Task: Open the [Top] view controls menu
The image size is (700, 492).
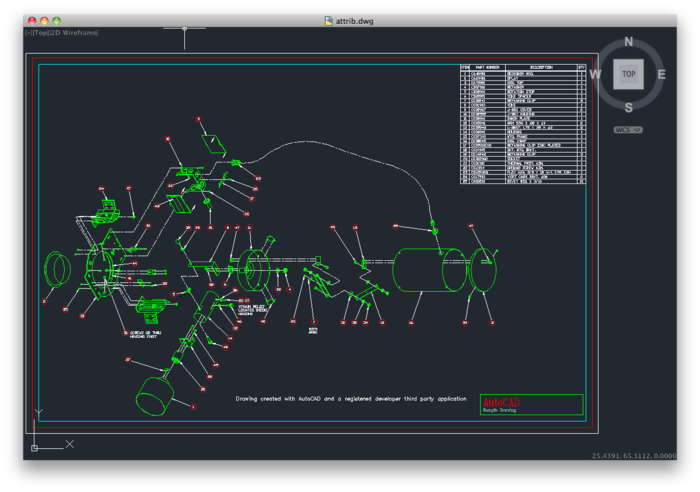Action: [x=40, y=33]
